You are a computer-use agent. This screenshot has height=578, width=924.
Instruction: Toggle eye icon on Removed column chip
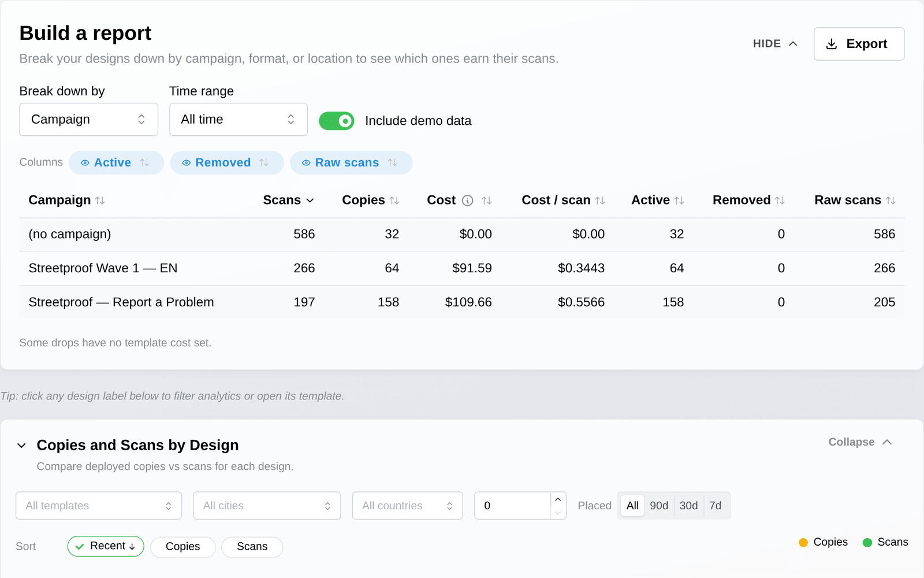pos(187,163)
